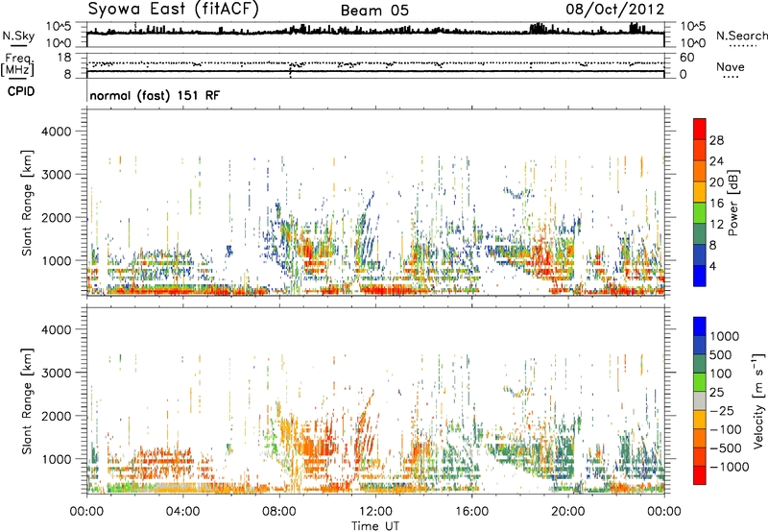Image resolution: width=768 pixels, height=532 pixels.
Task: Click the 'Freq. [MHz]' axis label
Action: click(x=17, y=64)
